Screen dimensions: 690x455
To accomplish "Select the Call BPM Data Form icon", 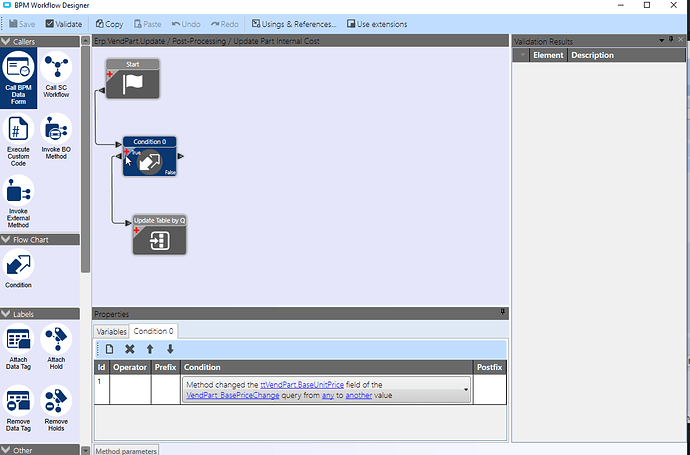I will coord(18,78).
